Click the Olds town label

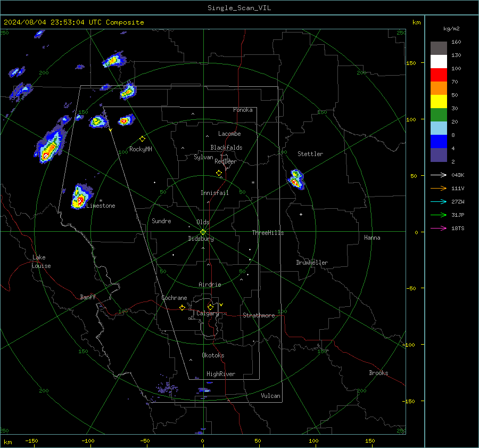(x=203, y=222)
